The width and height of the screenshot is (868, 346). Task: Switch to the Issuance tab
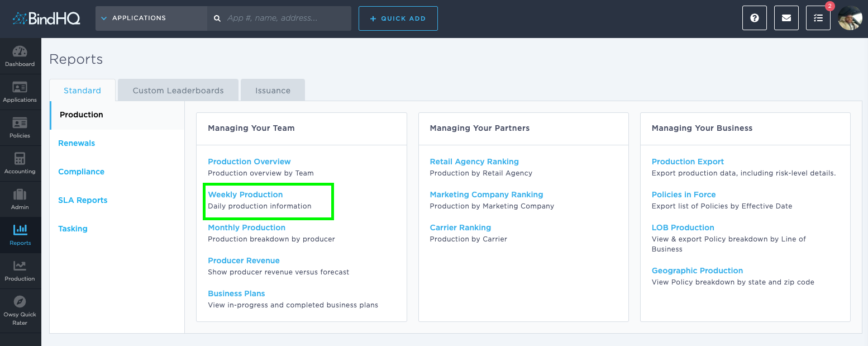pyautogui.click(x=273, y=91)
